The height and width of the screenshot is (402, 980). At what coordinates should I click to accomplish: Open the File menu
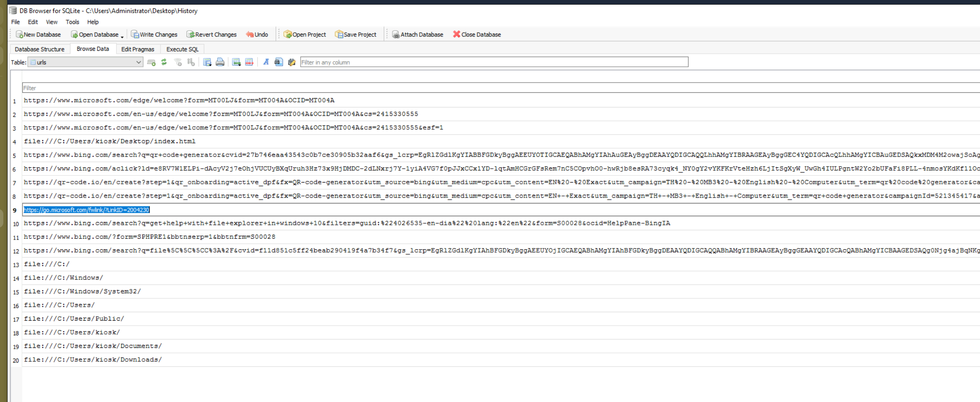(x=16, y=22)
